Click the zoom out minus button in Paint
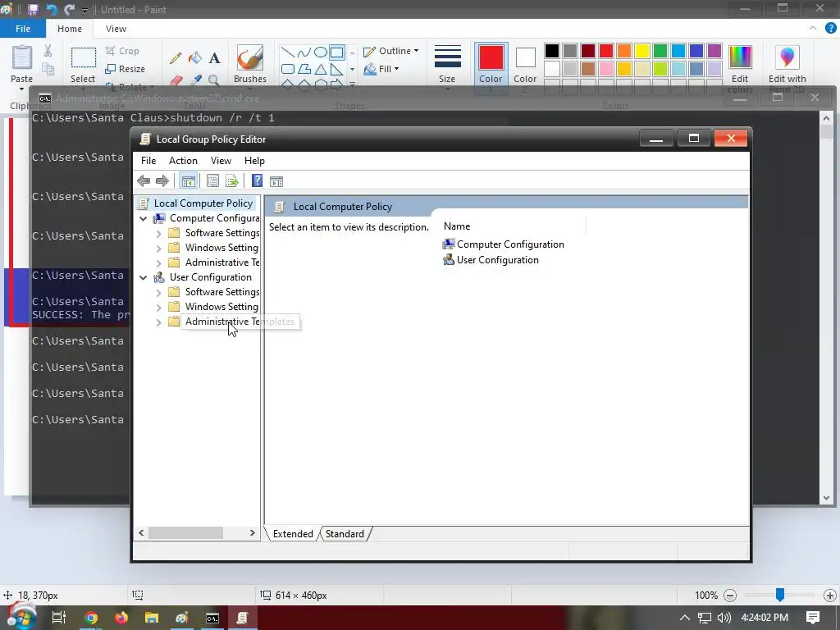Screen dimensions: 840x630 coord(729,596)
